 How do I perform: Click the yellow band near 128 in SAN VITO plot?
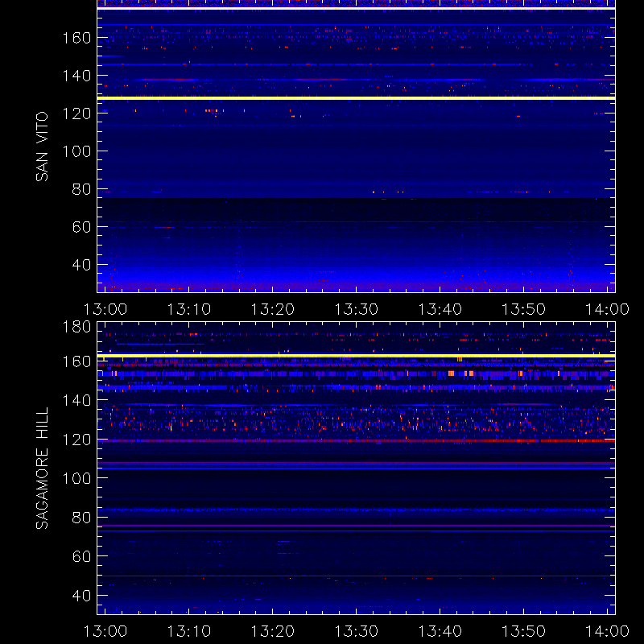356,98
